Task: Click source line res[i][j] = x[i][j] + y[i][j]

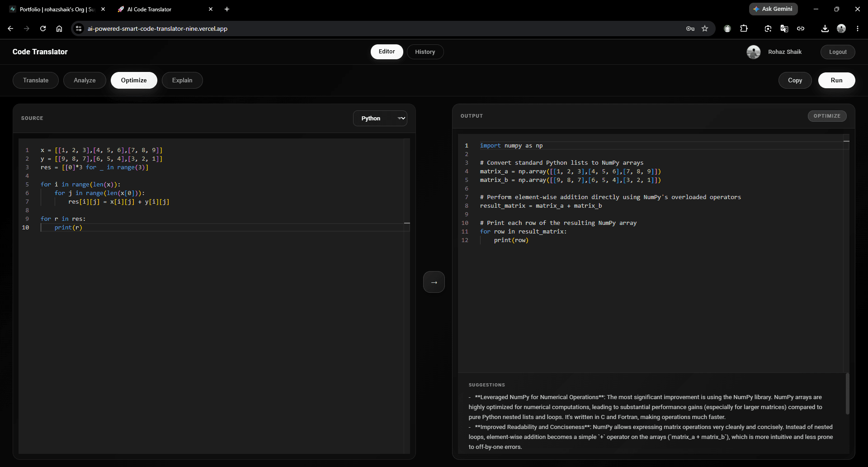Action: [119, 202]
